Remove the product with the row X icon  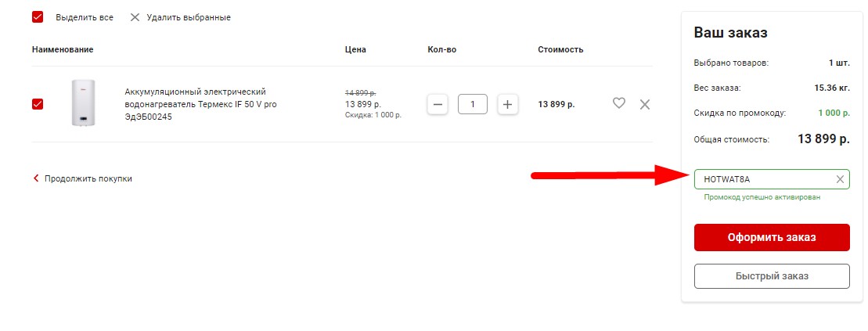tap(645, 104)
